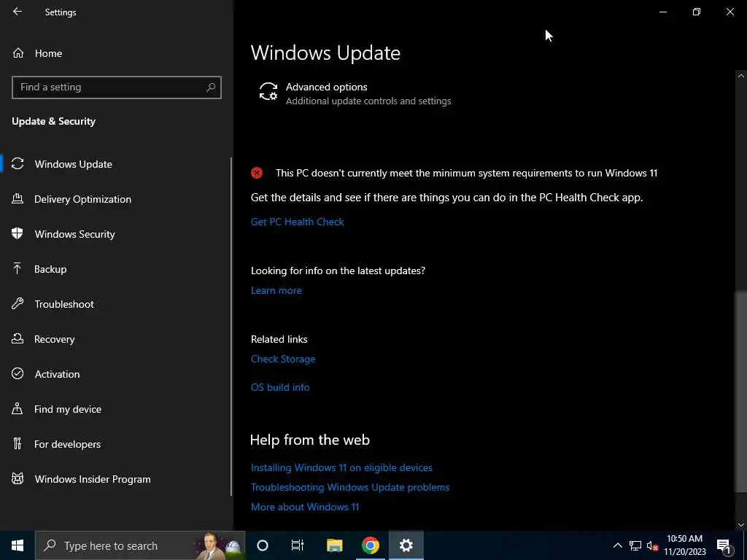Open Troubleshooting Windows Update problems link
Image resolution: width=747 pixels, height=560 pixels.
point(350,487)
